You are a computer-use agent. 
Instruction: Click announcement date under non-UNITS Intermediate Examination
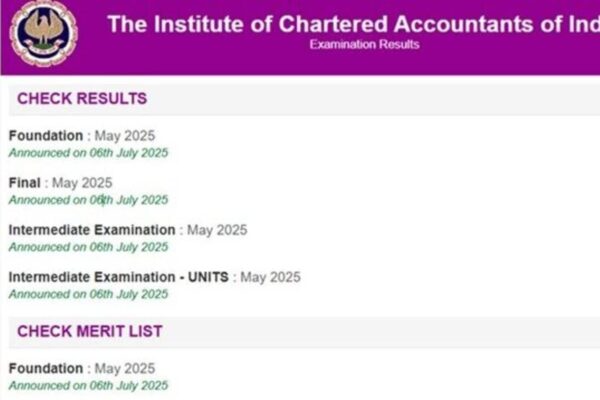(88, 247)
